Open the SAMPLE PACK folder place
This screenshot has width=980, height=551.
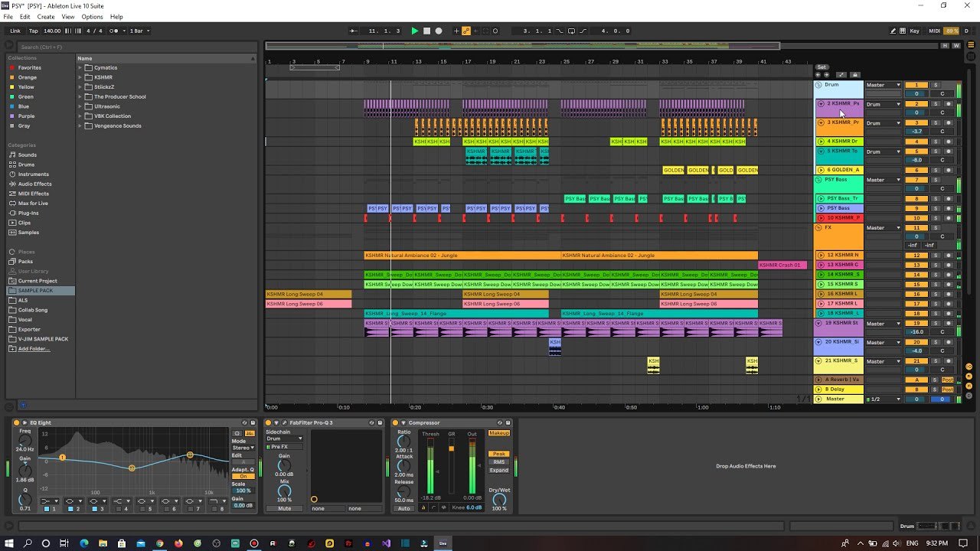[41, 291]
